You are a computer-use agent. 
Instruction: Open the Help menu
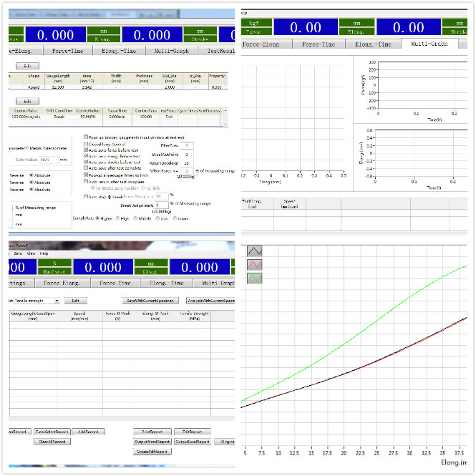click(44, 253)
